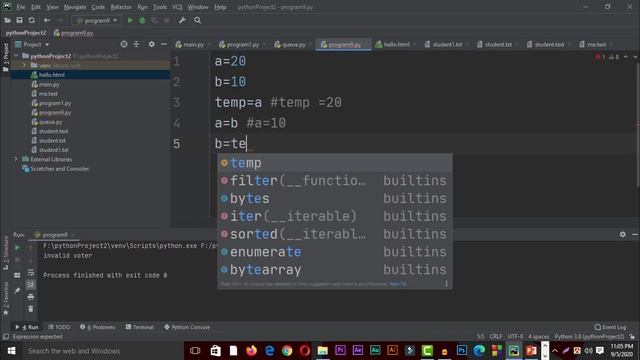Open the VCS menu
This screenshot has width=640, height=360.
(177, 7)
